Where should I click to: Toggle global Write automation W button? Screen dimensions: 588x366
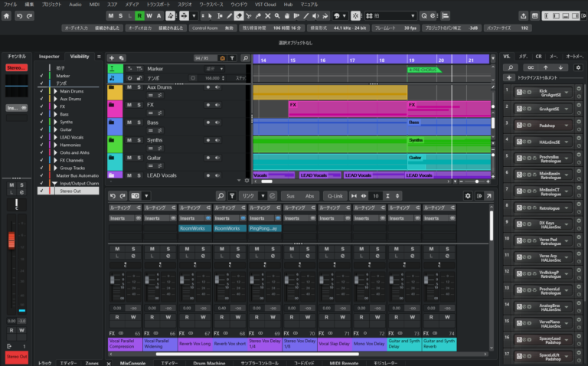(149, 16)
